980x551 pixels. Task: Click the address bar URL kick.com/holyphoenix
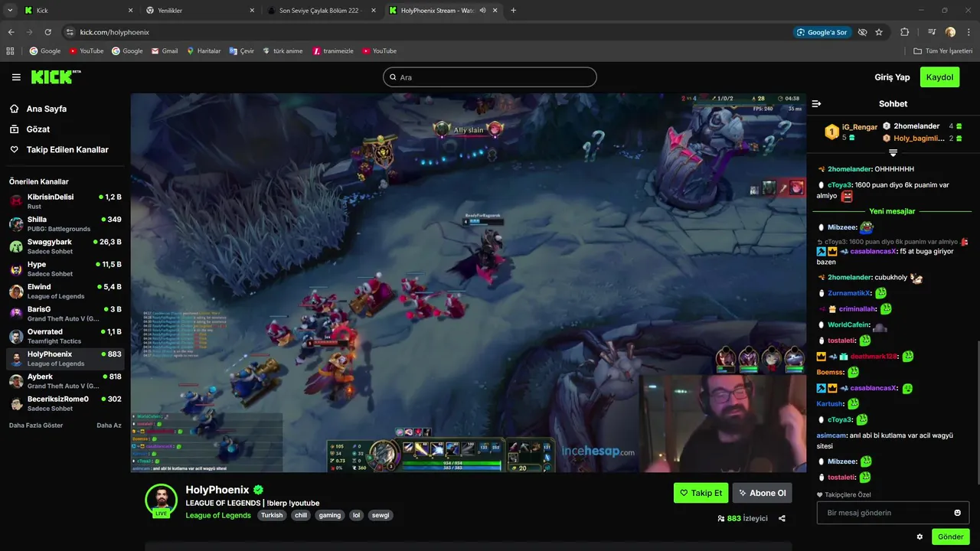pyautogui.click(x=115, y=32)
